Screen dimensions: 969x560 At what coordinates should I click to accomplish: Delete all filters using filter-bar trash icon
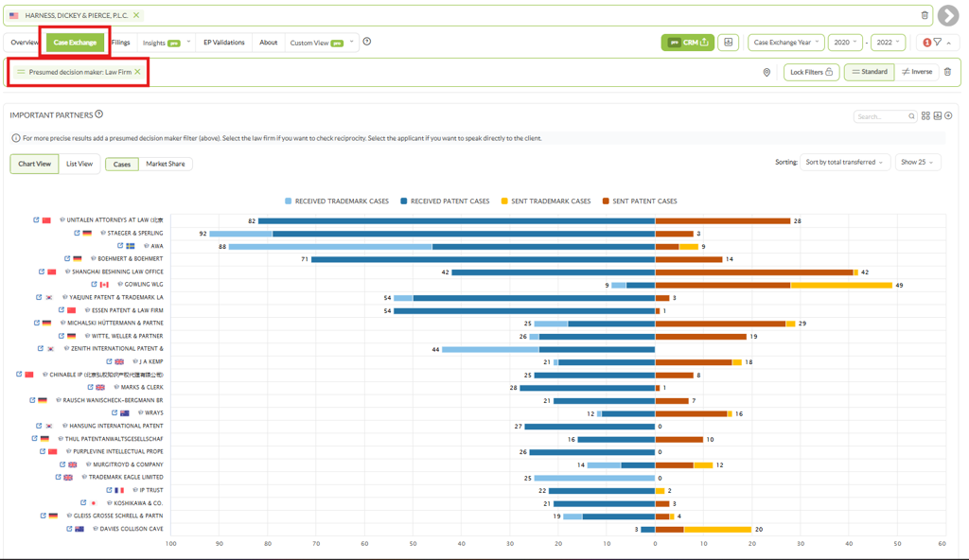tap(947, 72)
